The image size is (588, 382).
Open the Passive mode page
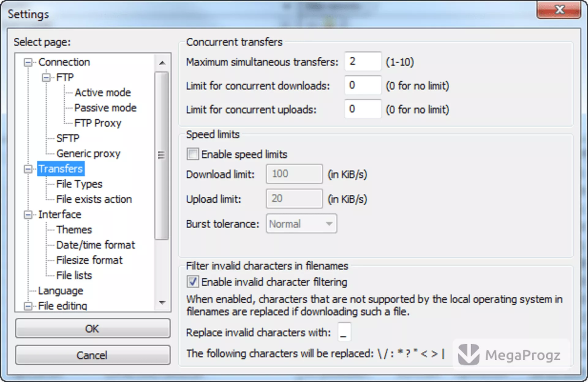pos(105,108)
